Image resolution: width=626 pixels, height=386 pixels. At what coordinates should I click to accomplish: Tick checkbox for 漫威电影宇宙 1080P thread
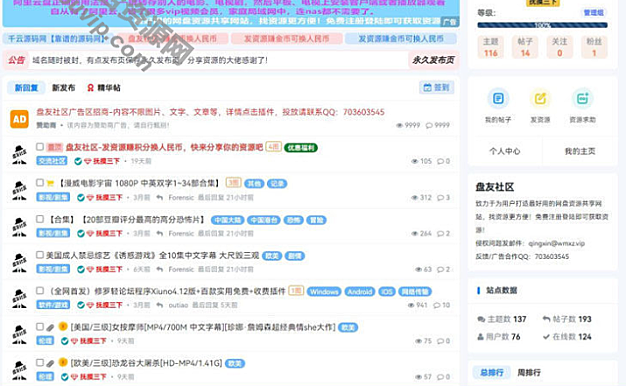[x=40, y=182]
